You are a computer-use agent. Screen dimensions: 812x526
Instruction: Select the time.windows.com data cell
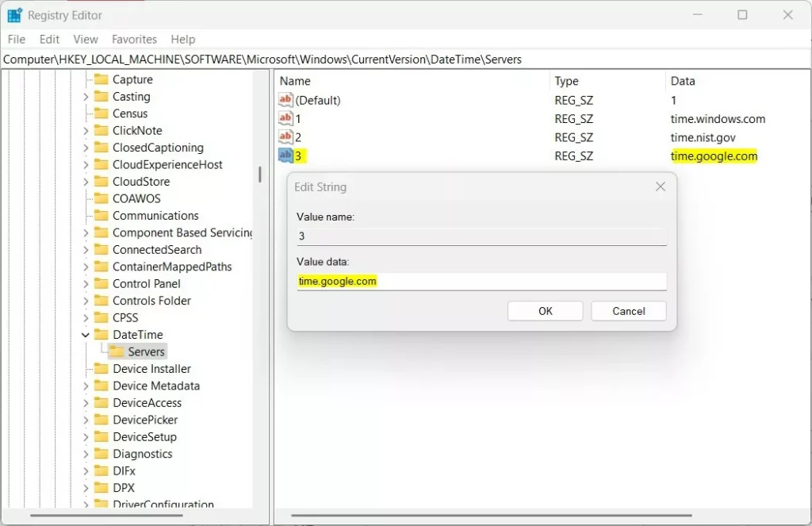tap(718, 119)
